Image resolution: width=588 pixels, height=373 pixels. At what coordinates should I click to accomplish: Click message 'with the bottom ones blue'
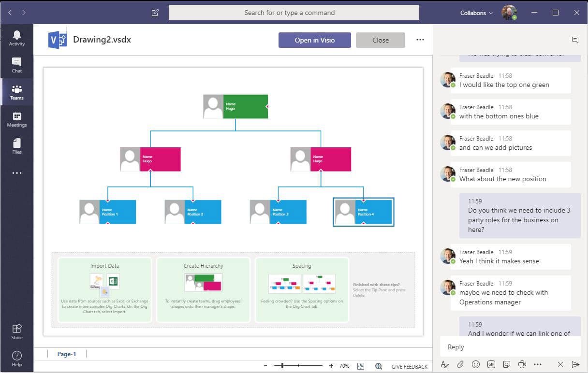click(510, 112)
